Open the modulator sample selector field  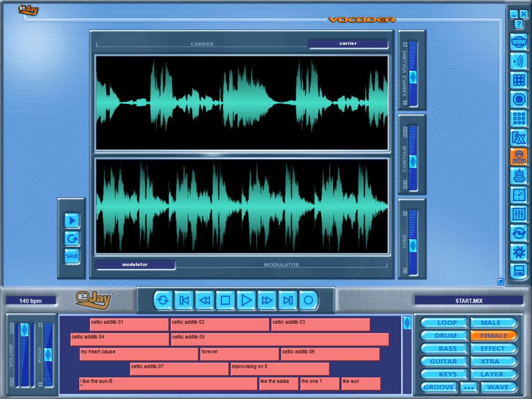(135, 265)
